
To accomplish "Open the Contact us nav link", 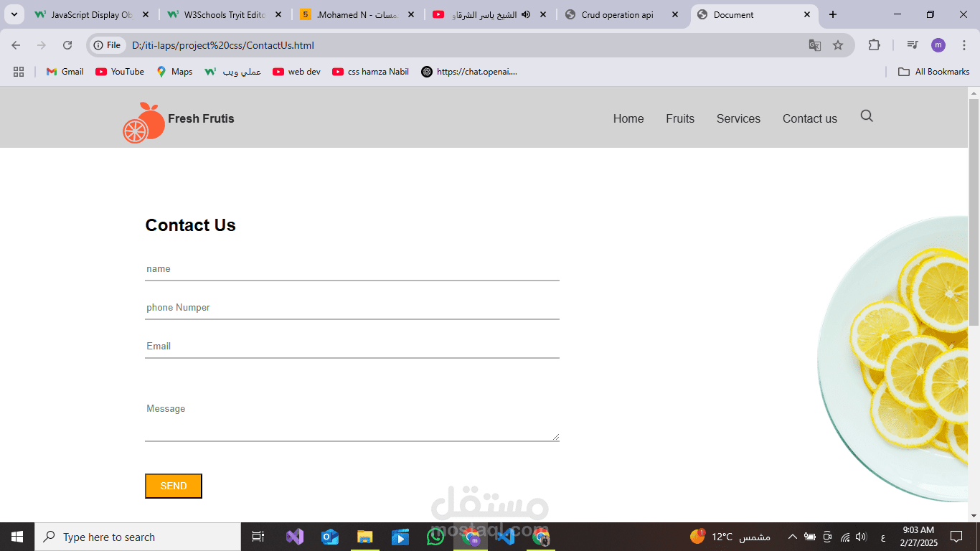I will [x=810, y=119].
